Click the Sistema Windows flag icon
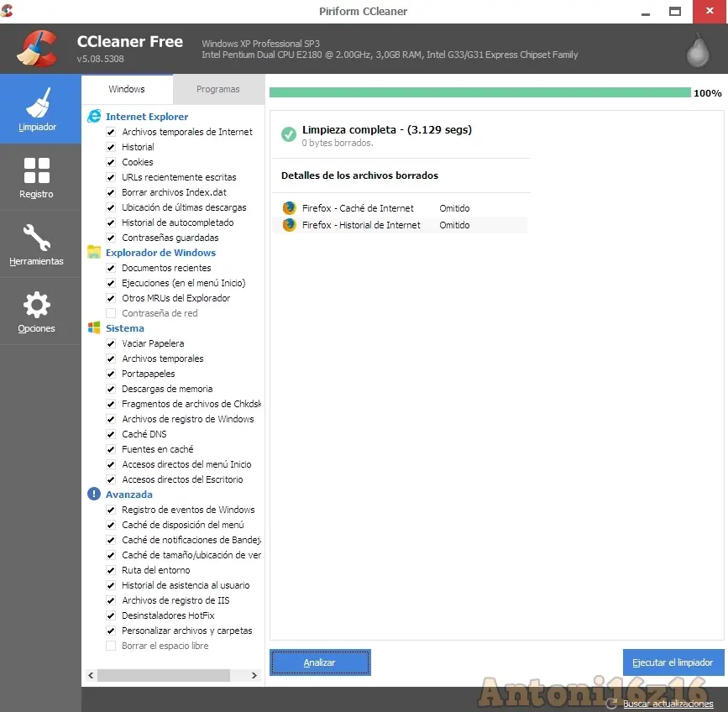728x712 pixels. [94, 327]
